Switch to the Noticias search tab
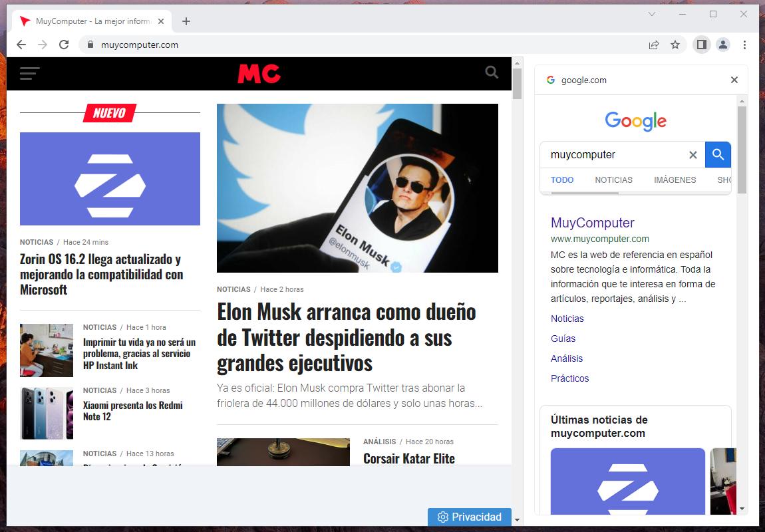The width and height of the screenshot is (765, 532). pos(613,180)
